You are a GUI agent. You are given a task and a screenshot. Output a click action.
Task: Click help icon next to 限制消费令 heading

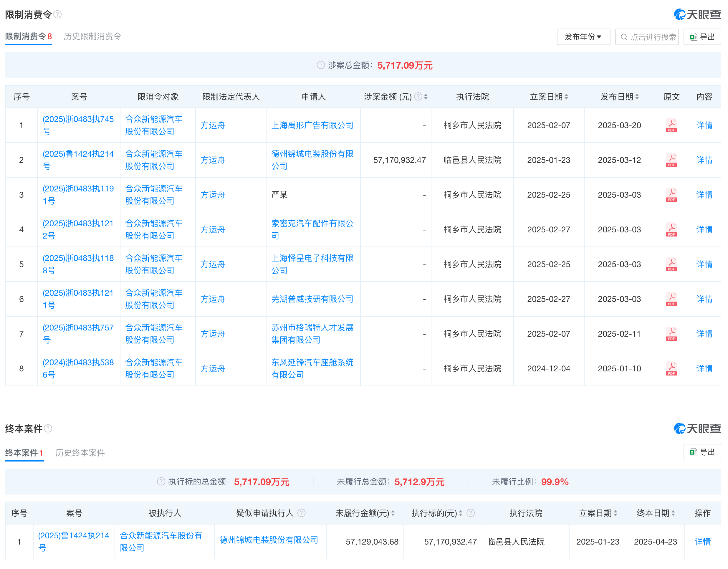57,14
